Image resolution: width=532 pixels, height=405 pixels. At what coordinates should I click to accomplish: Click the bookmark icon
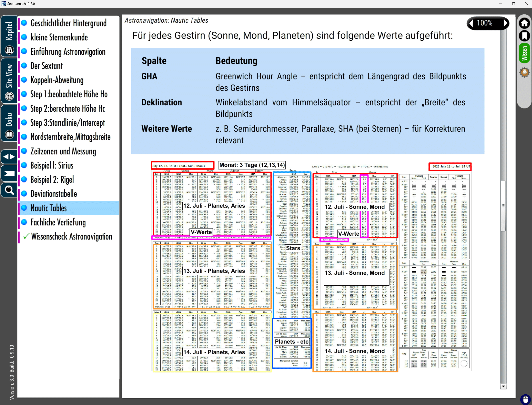click(x=524, y=36)
